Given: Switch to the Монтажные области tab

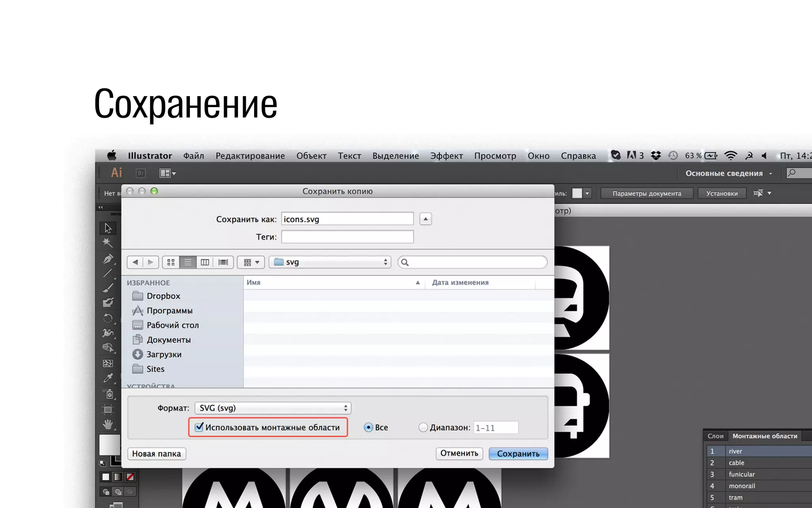Looking at the screenshot, I should 765,436.
